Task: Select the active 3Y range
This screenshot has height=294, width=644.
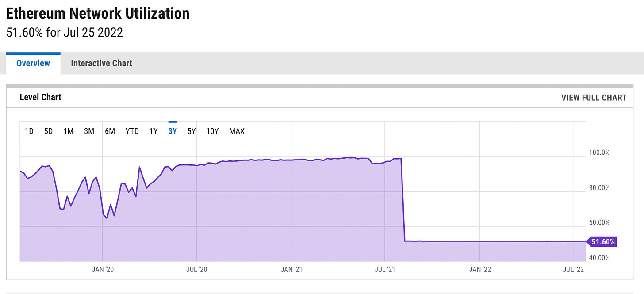Action: 172,131
